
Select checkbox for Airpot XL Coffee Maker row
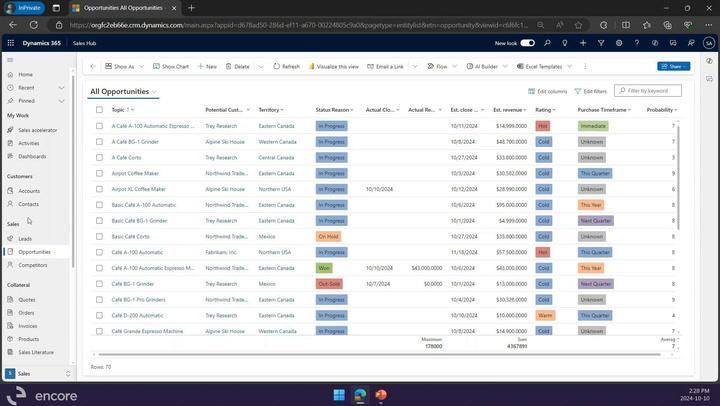[99, 189]
